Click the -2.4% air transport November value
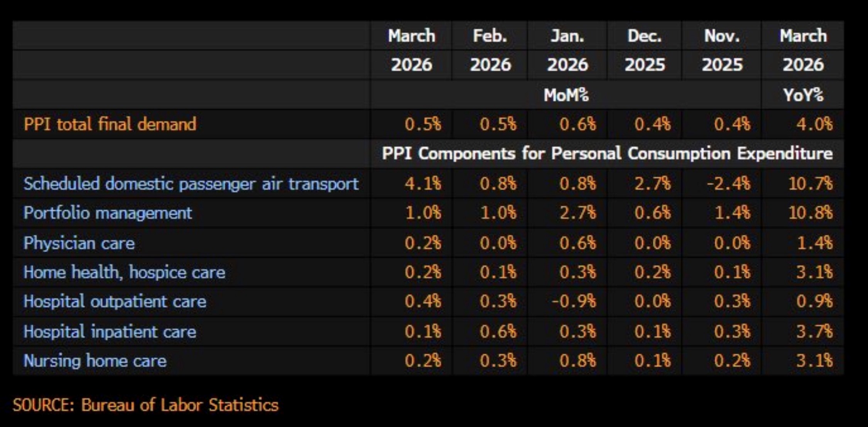This screenshot has width=868, height=427. coord(729,184)
